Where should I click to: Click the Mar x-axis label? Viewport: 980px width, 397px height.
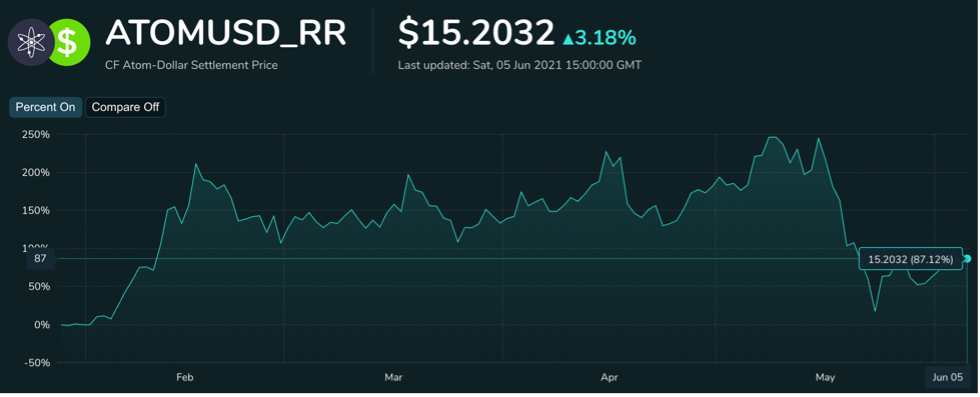[x=393, y=377]
